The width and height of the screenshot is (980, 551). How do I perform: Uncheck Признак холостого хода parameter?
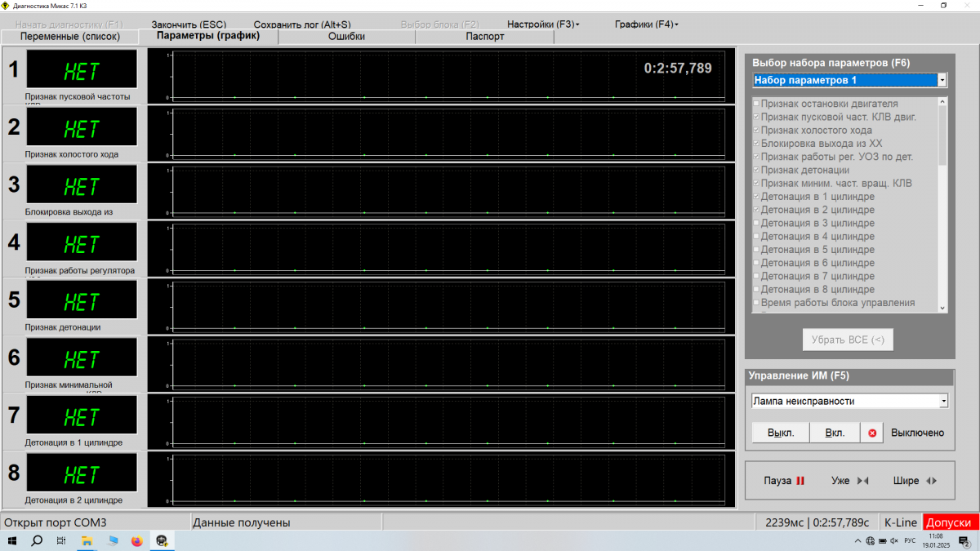click(755, 131)
